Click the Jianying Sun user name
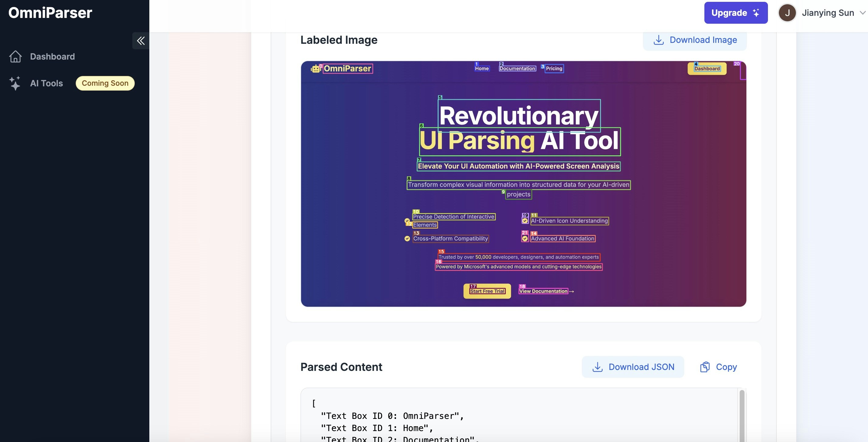868x442 pixels. click(828, 13)
